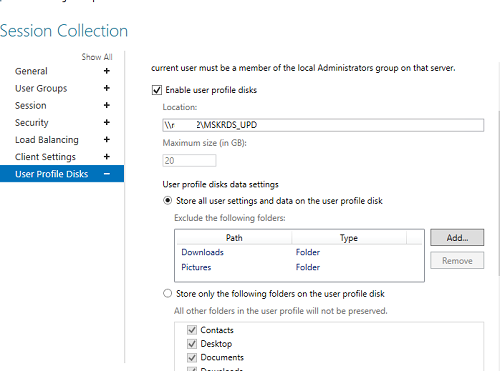The image size is (500, 371).
Task: Click the Path column header
Action: click(x=234, y=238)
